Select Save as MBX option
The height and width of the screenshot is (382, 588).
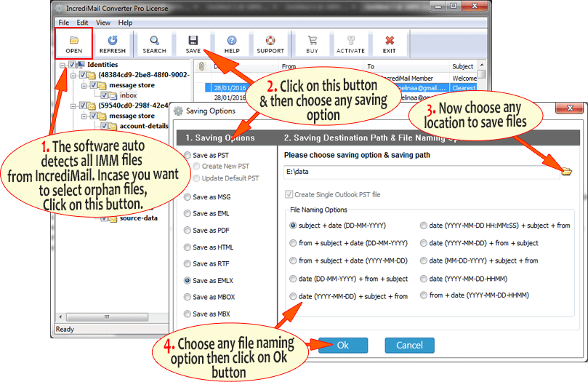tap(188, 314)
